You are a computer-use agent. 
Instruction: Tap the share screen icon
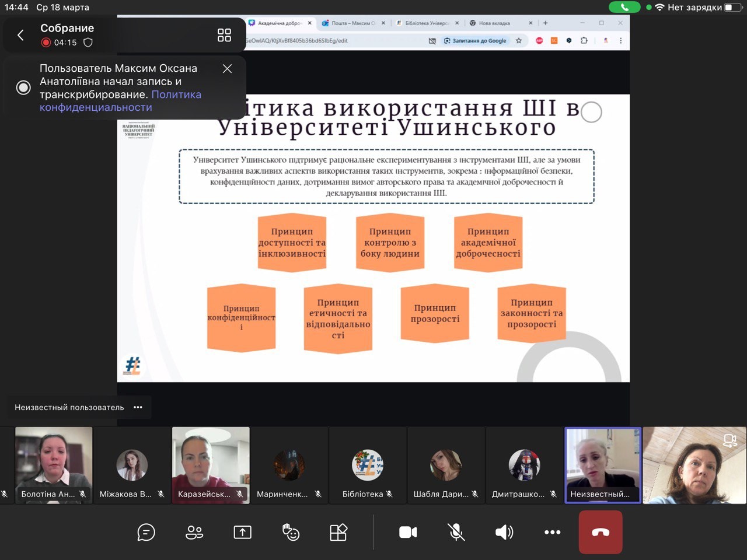click(x=242, y=532)
